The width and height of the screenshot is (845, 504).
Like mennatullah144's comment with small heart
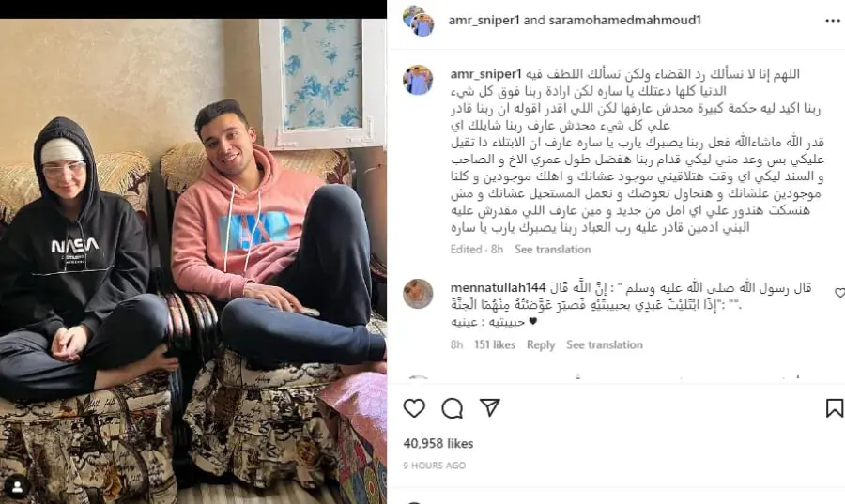pos(839,293)
